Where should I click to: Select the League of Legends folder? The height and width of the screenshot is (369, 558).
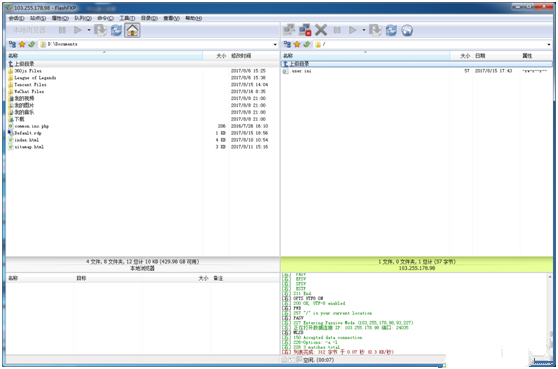(x=143, y=78)
